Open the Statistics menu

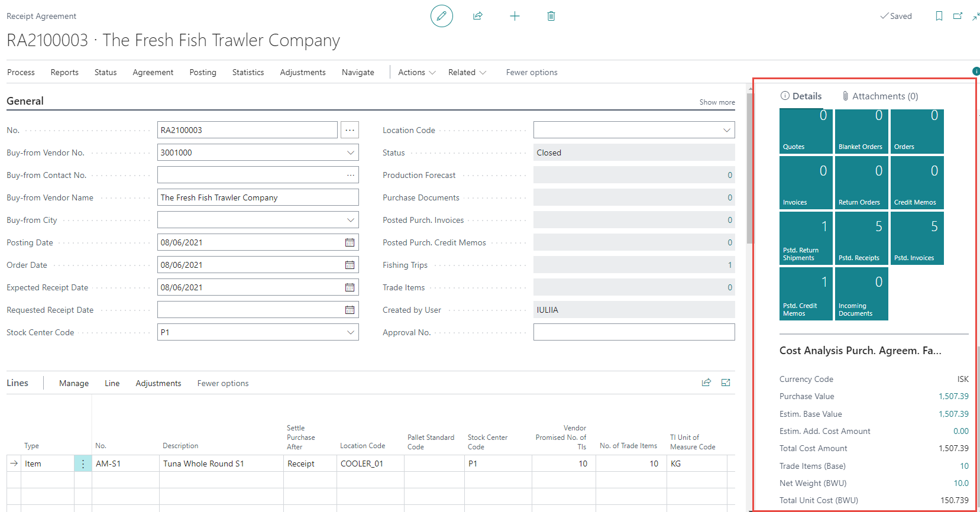[248, 72]
